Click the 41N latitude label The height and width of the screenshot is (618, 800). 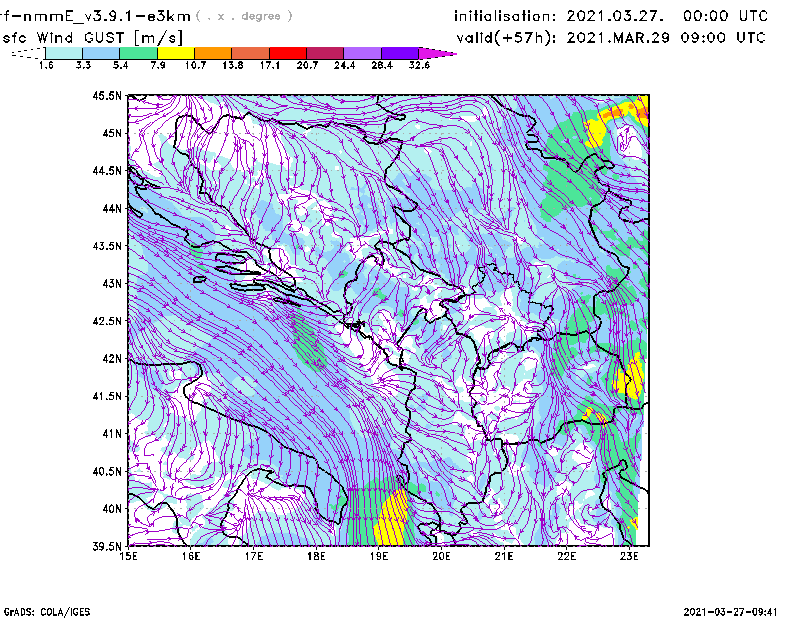point(112,433)
